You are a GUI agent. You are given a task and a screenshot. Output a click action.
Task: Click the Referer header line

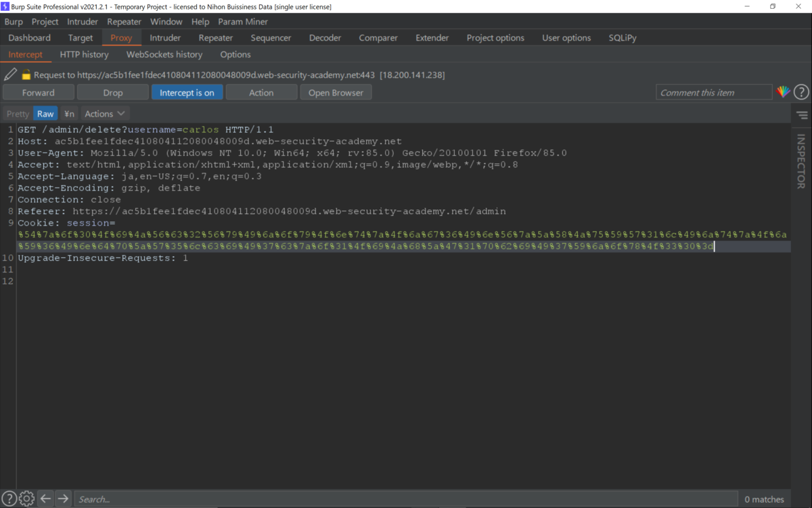pyautogui.click(x=262, y=211)
